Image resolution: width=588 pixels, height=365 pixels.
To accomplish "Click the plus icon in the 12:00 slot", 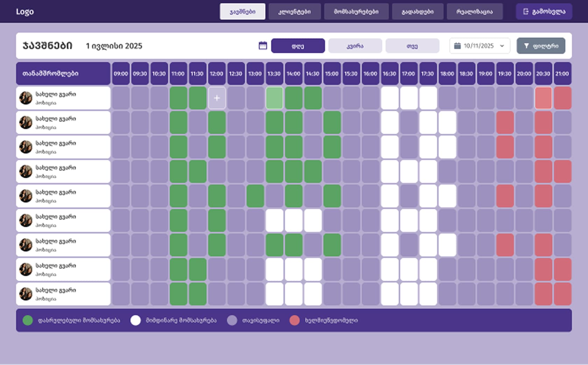I will [217, 98].
